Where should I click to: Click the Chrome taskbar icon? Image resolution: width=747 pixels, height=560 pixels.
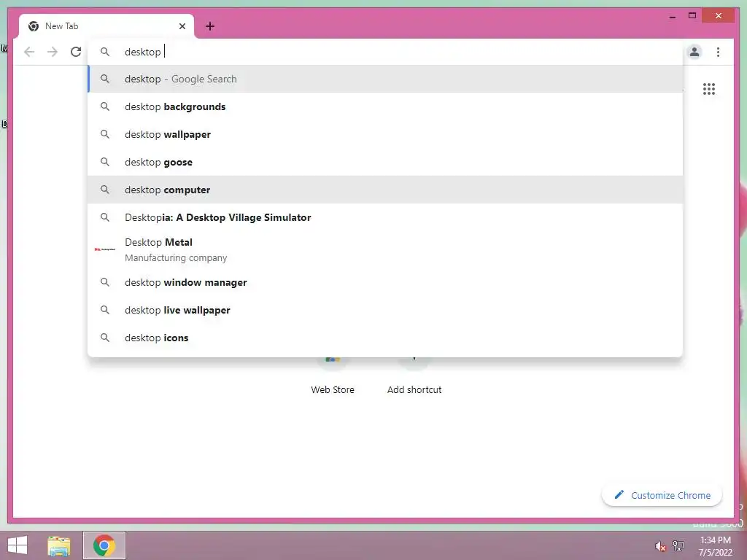click(104, 545)
